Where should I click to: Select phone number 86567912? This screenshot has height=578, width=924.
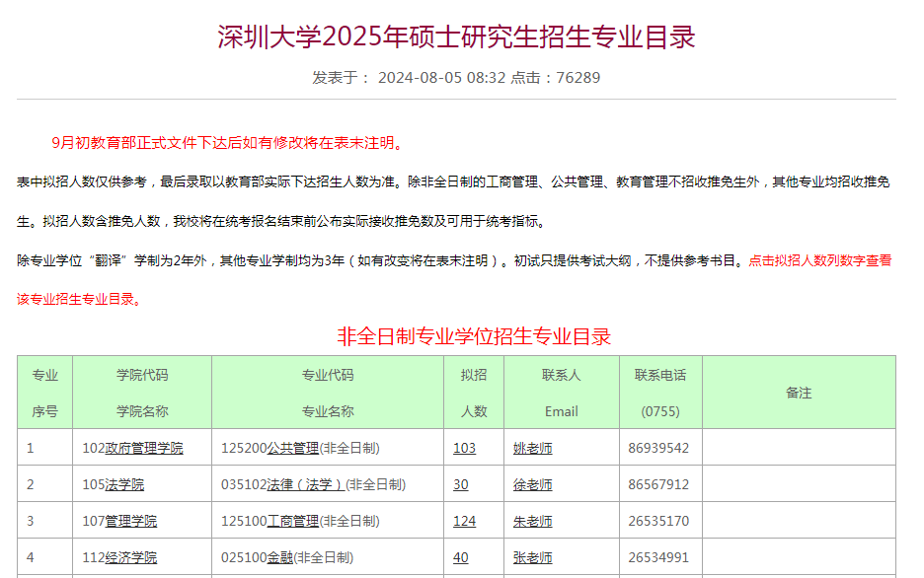pyautogui.click(x=658, y=484)
